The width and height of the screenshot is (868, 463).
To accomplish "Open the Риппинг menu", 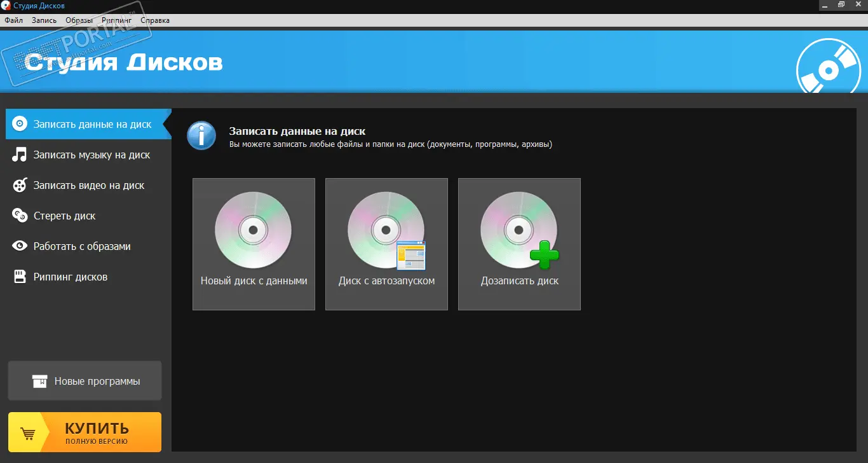I will pyautogui.click(x=116, y=20).
